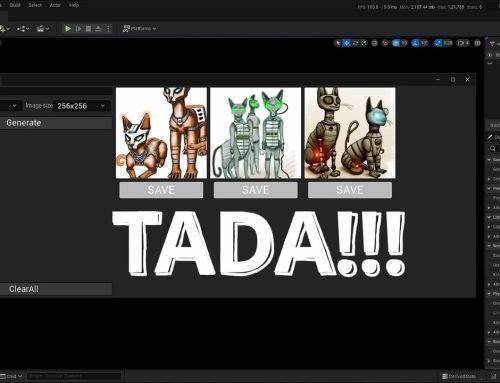Toggle rotation snapping in viewport

pos(416,43)
